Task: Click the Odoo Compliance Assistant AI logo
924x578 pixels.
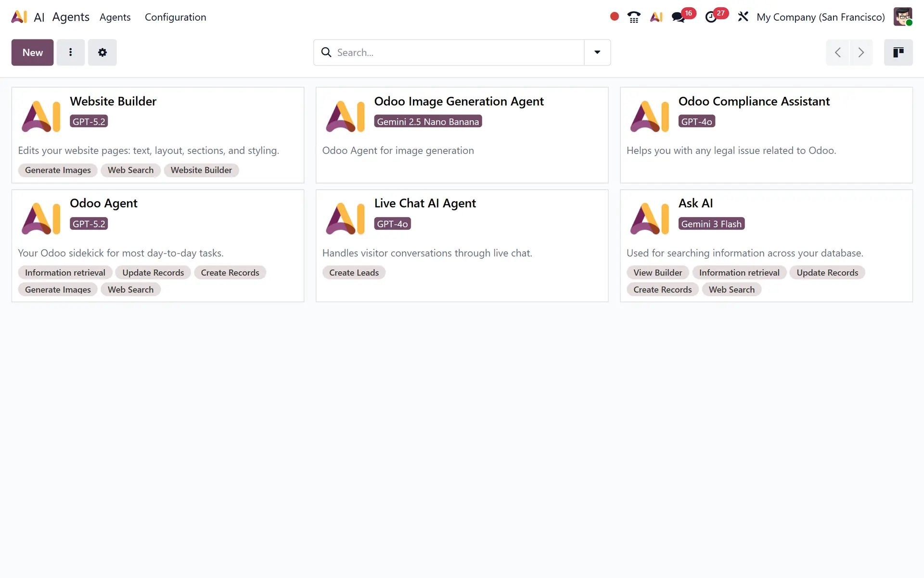Action: [x=649, y=116]
